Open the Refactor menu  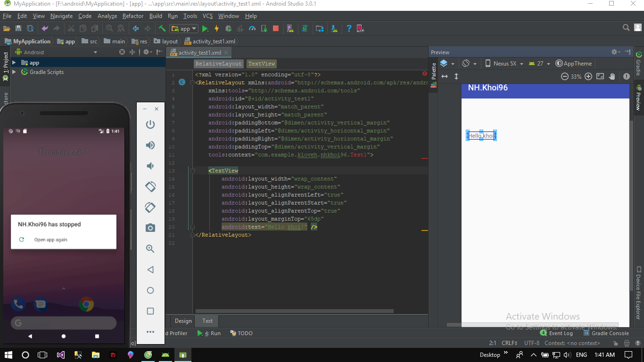pyautogui.click(x=132, y=16)
